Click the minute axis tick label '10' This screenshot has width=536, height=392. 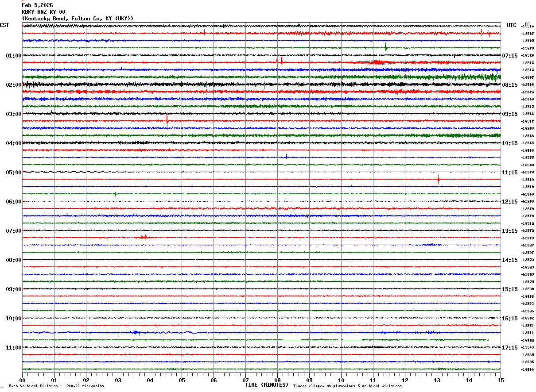tap(341, 380)
